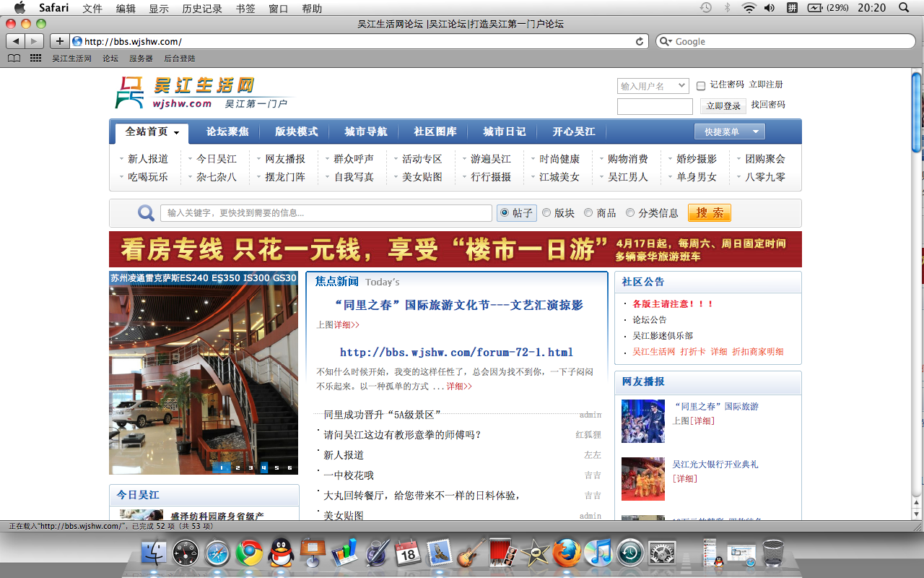Open the 找回密码 recover password link

click(x=768, y=105)
